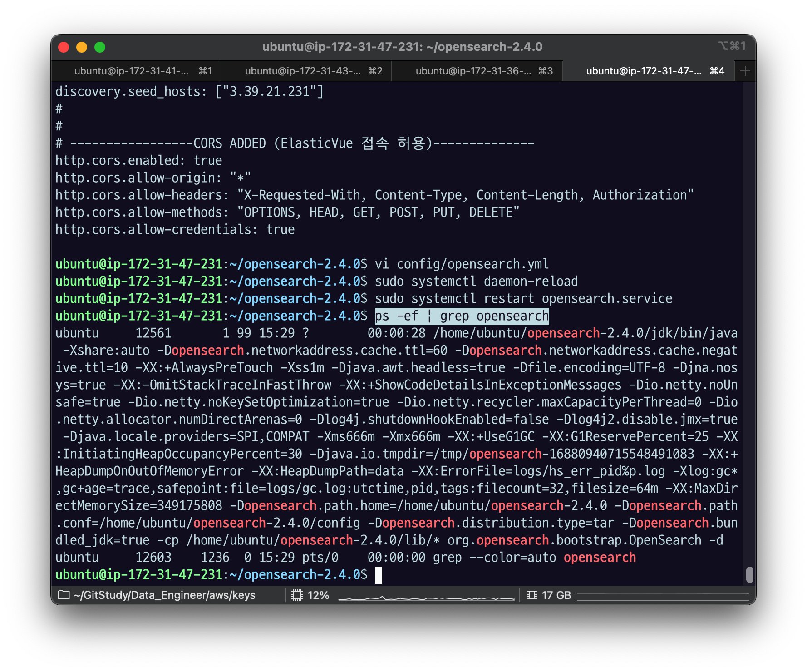Click the http.cors.allow-credentials: true line
The image size is (807, 672).
point(175,230)
